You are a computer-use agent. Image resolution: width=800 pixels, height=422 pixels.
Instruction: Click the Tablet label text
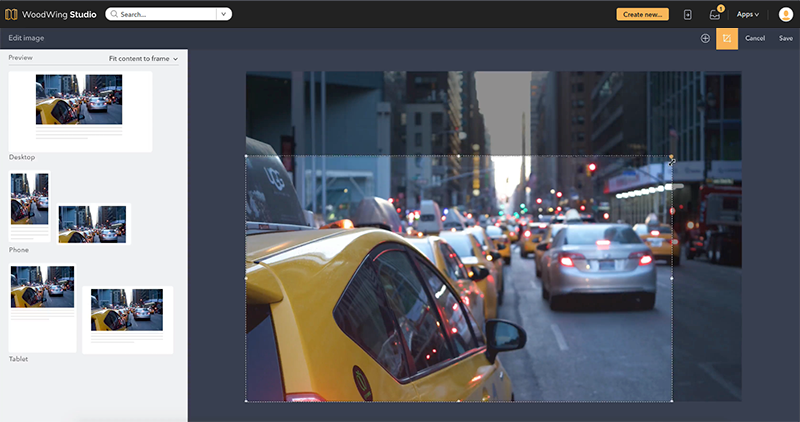18,359
